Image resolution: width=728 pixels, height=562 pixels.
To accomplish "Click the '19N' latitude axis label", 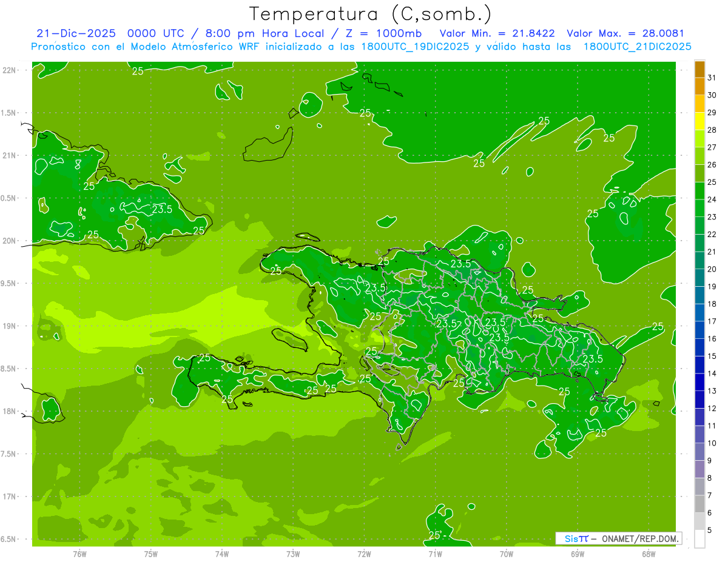I will 10,326.
